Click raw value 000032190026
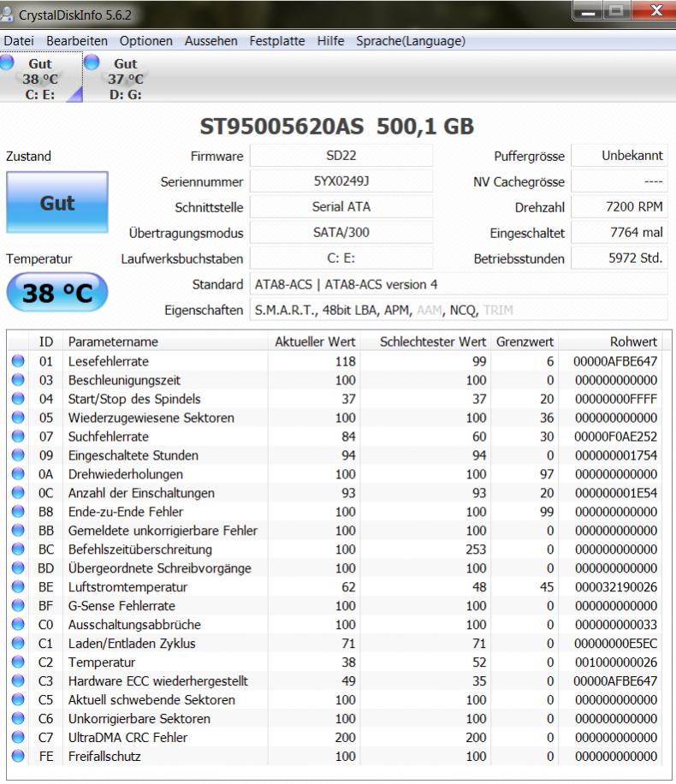 tap(615, 586)
